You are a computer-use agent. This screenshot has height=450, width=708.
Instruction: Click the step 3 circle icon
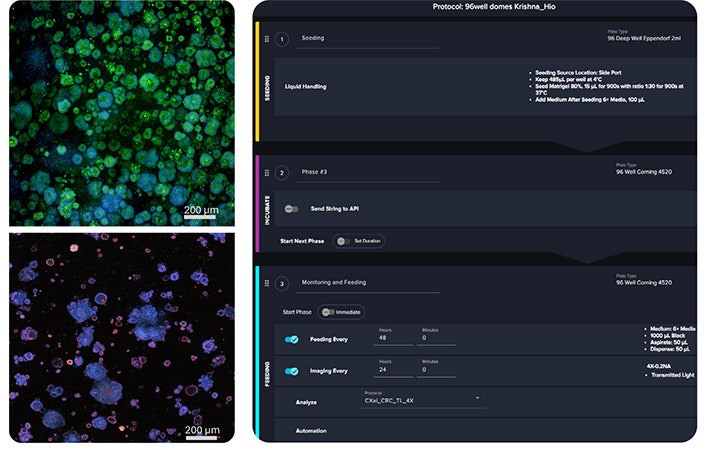coord(282,284)
